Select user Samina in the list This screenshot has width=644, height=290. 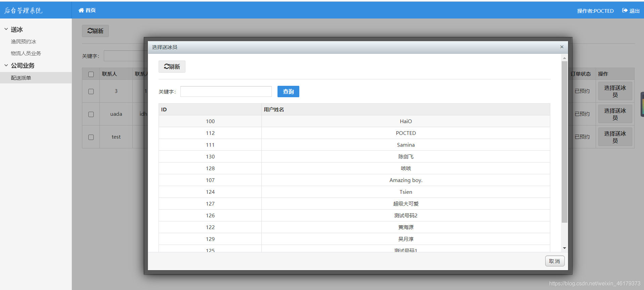click(x=406, y=145)
